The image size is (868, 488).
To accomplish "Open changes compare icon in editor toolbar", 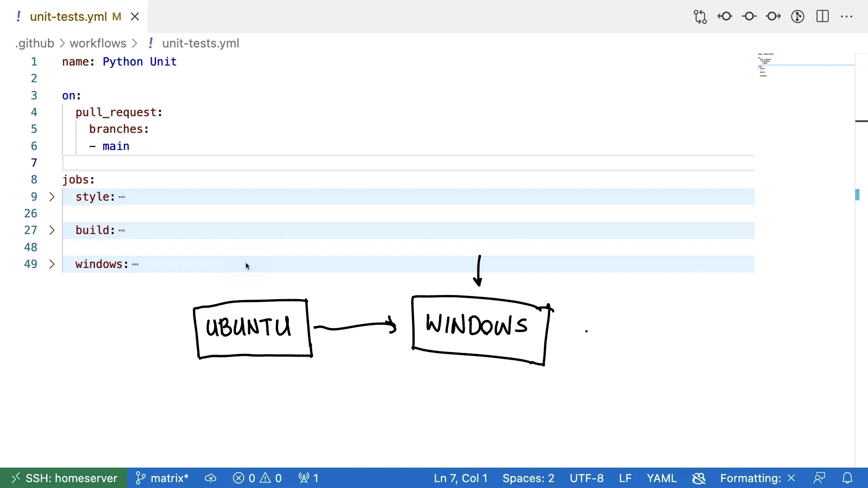I will pyautogui.click(x=700, y=17).
